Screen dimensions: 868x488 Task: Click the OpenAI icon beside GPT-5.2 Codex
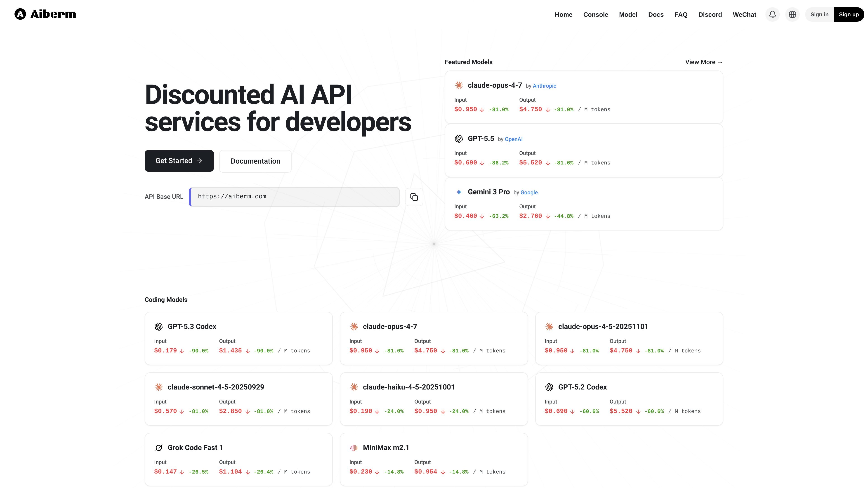(549, 387)
